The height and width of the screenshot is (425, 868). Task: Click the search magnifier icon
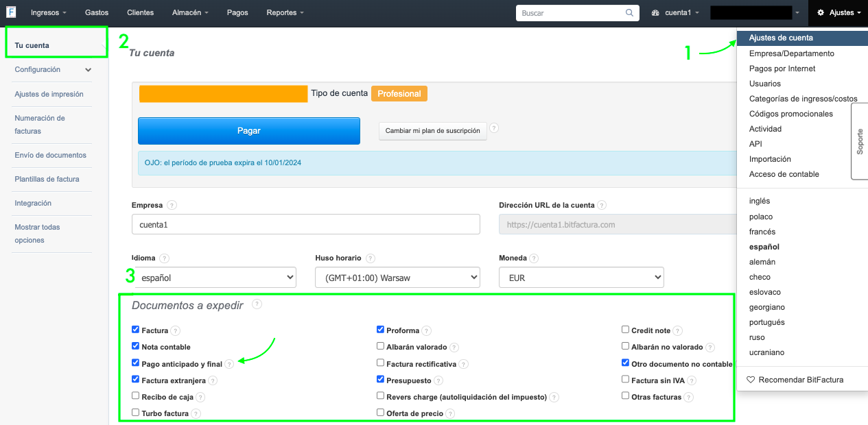629,13
